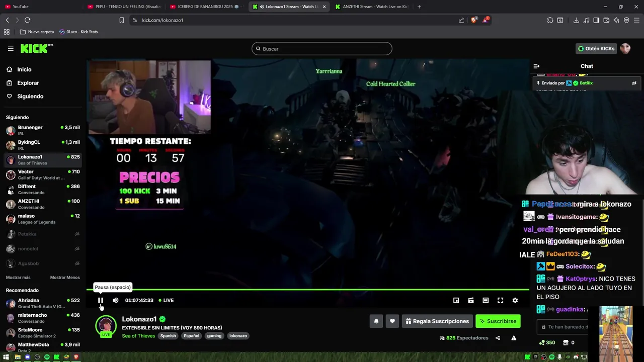This screenshot has height=362, width=644.
Task: Open Leo AI sparkle icon
Action: pos(616,20)
